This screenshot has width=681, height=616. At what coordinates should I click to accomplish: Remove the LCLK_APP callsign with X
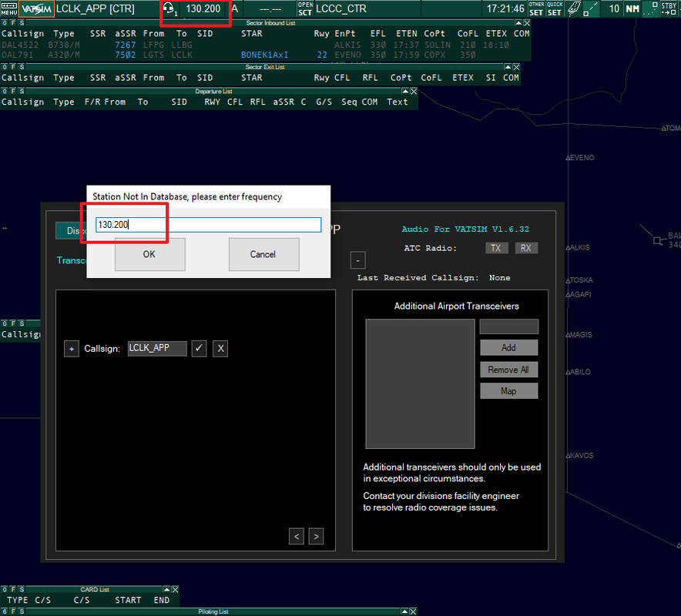pos(220,349)
